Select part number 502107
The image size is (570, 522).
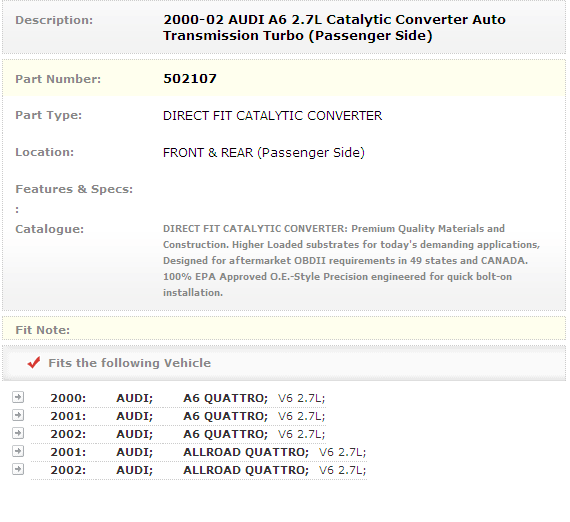[x=190, y=79]
